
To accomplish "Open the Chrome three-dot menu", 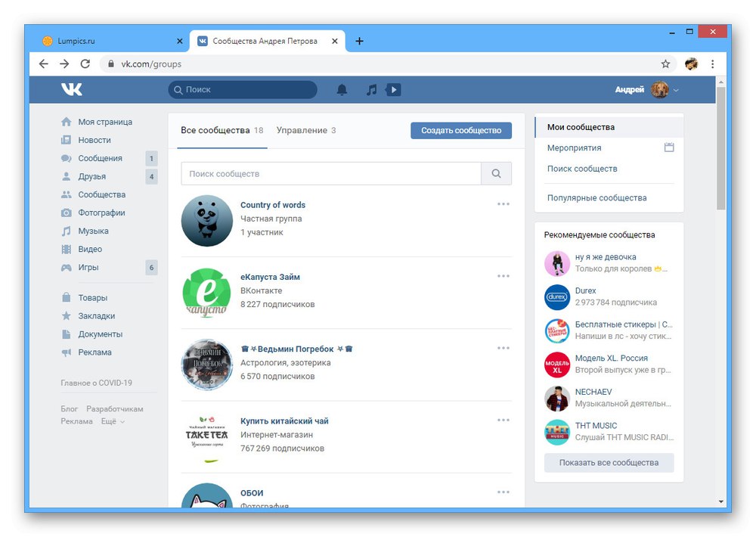I will coord(713,64).
